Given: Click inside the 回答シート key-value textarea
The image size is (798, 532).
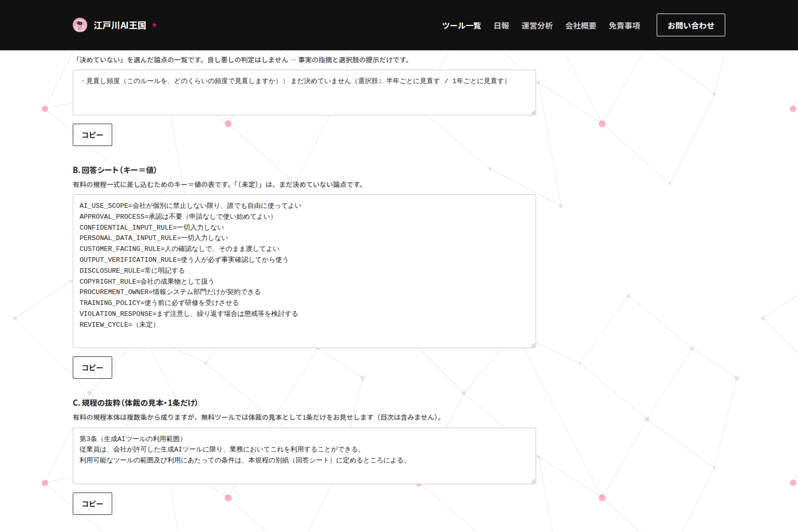Looking at the screenshot, I should coord(304,271).
